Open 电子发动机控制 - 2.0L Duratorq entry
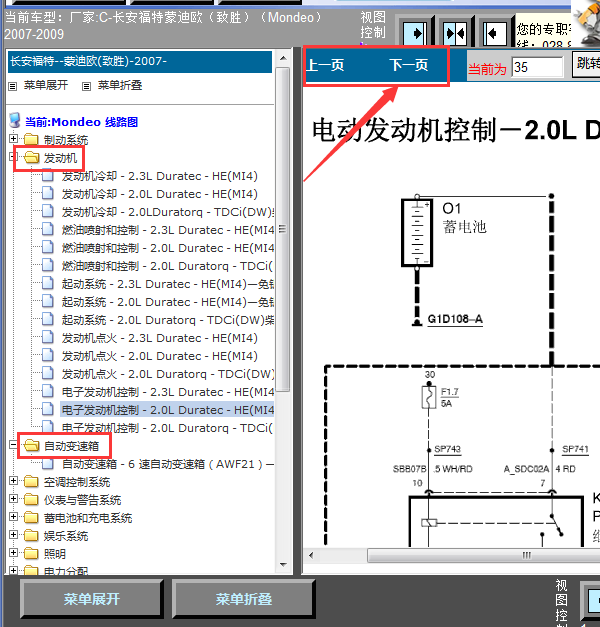The width and height of the screenshot is (600, 627). click(x=168, y=428)
